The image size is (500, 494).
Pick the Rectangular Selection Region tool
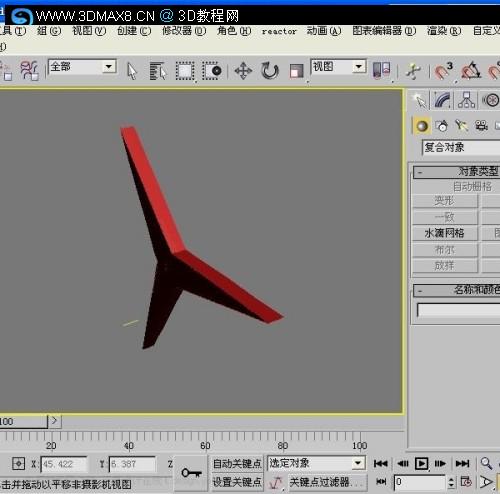coord(185,71)
